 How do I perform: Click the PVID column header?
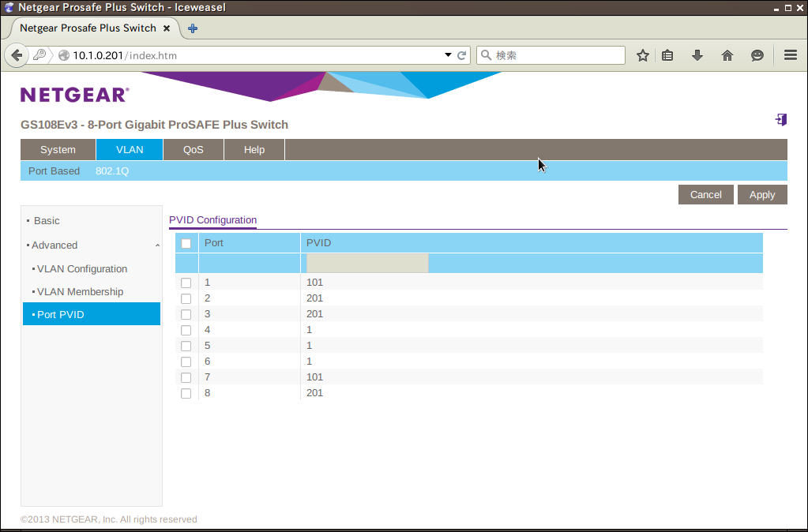(318, 242)
